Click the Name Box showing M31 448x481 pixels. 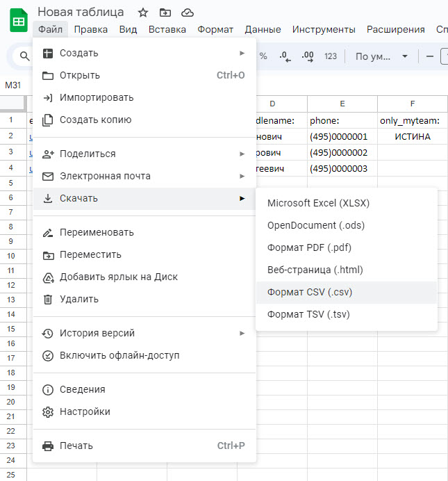(14, 85)
